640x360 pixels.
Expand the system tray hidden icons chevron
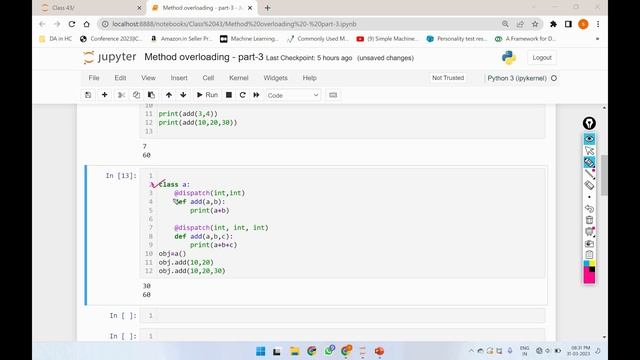point(471,351)
